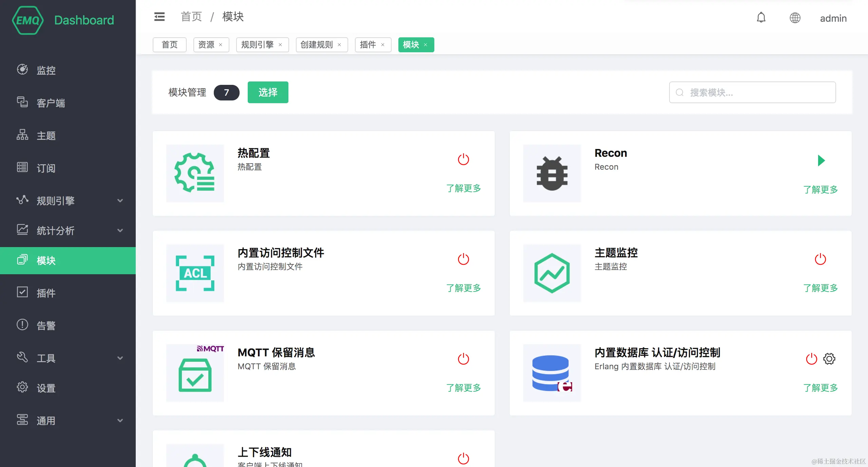Switch to the 资源 tab

click(x=206, y=44)
